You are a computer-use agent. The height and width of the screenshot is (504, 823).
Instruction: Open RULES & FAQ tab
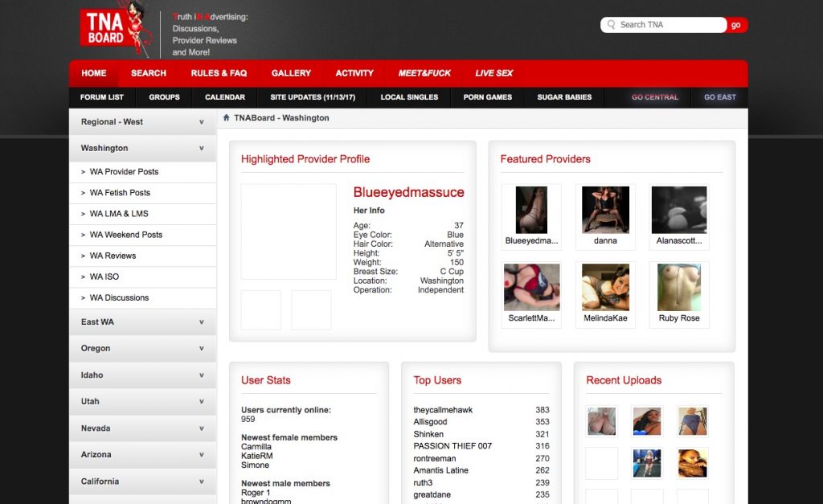219,73
